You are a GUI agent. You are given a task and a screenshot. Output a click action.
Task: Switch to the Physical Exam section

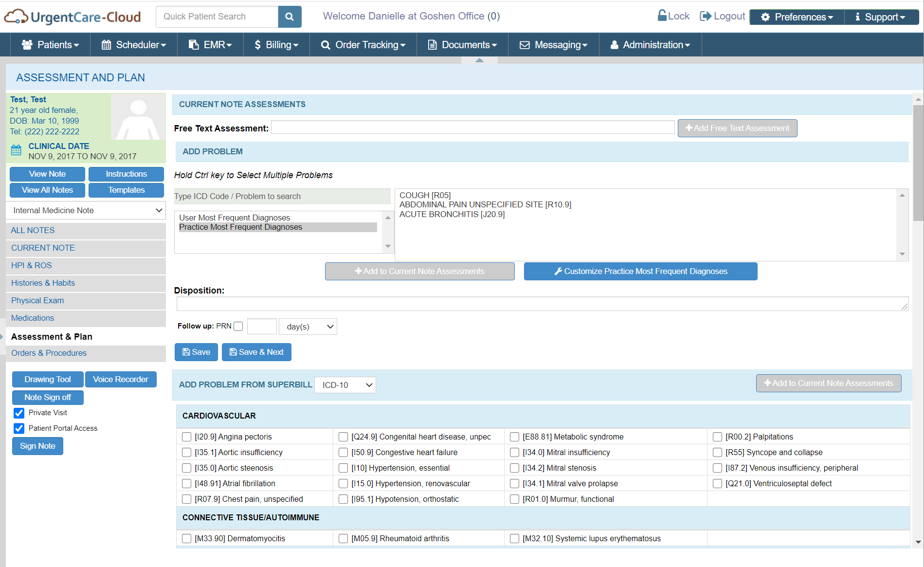(37, 300)
